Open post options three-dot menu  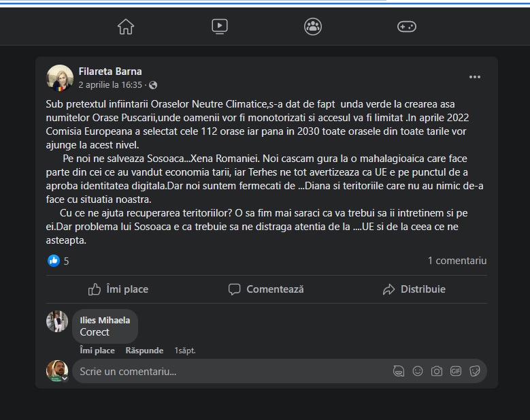(x=475, y=78)
